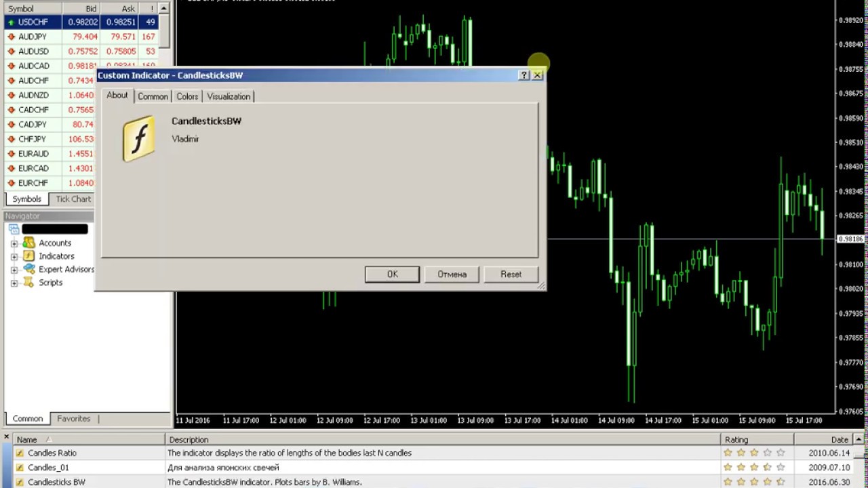Click the Expert Advisors icon in Navigator
Image resolution: width=868 pixels, height=488 pixels.
28,269
